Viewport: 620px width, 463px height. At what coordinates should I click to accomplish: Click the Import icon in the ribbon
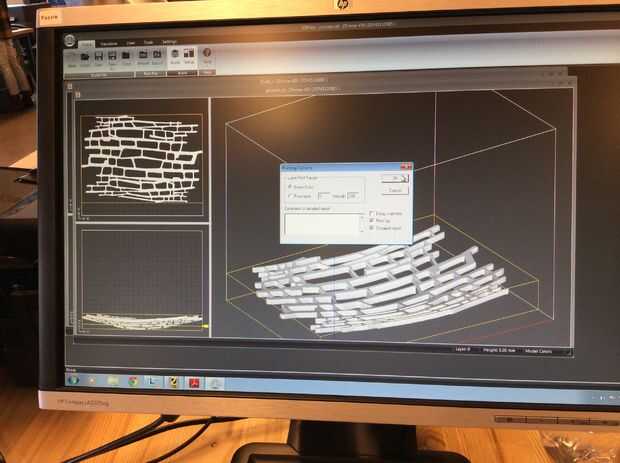(143, 56)
